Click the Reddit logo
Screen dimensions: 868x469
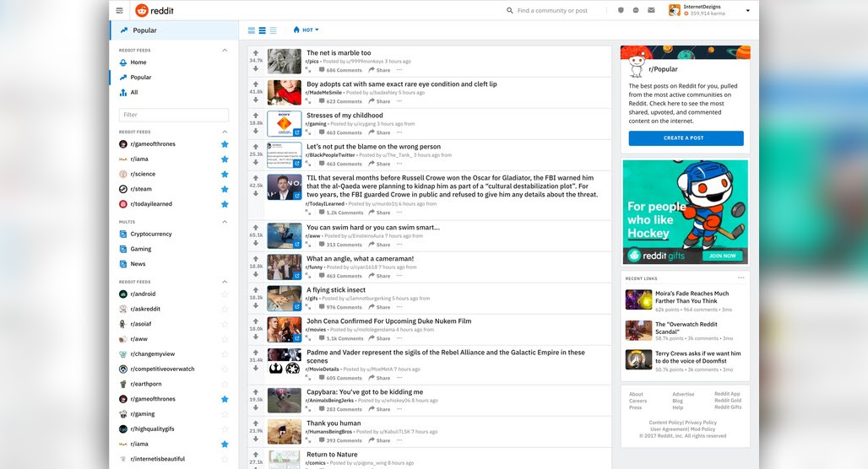(x=155, y=10)
